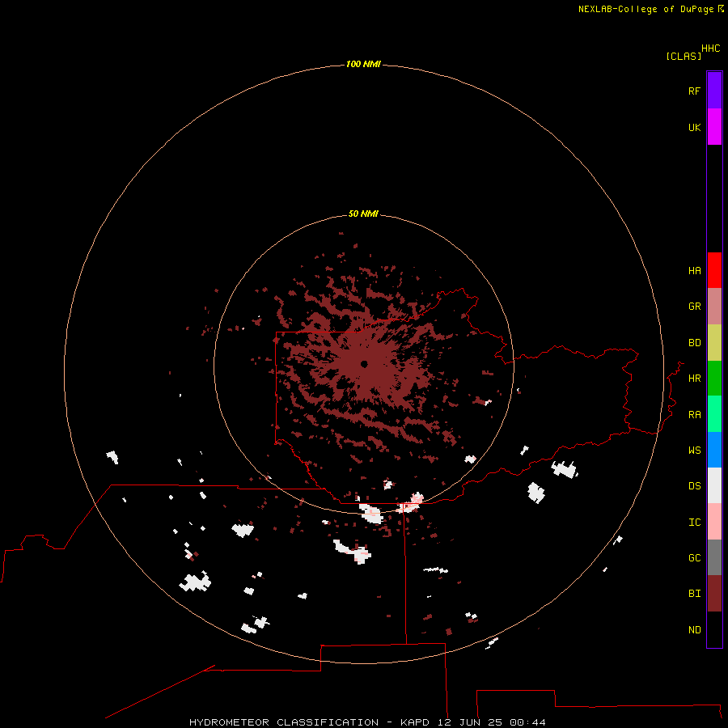The height and width of the screenshot is (728, 728).
Task: Click the UK magenta legend swatch
Action: coord(714,127)
